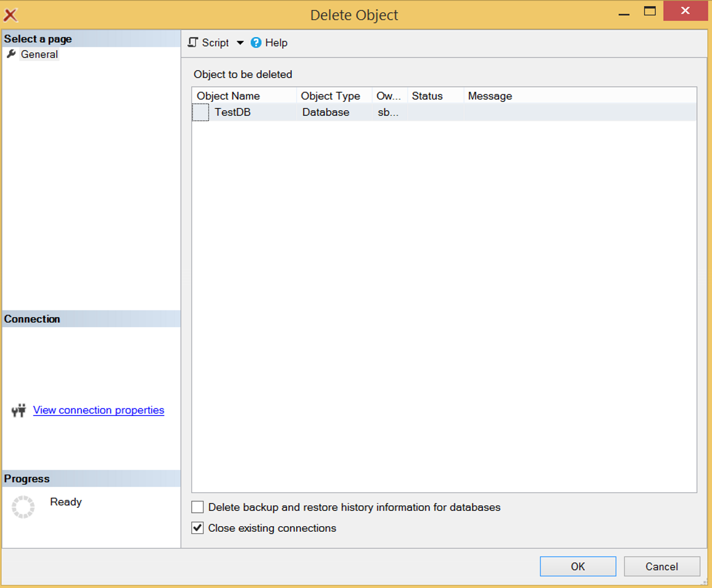The width and height of the screenshot is (712, 588).
Task: Click the Owner column header
Action: [389, 96]
